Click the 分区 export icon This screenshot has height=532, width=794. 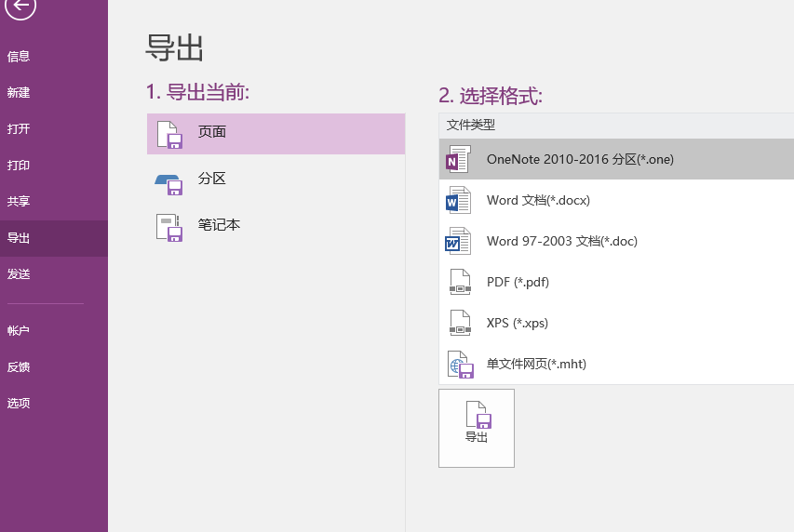click(168, 184)
